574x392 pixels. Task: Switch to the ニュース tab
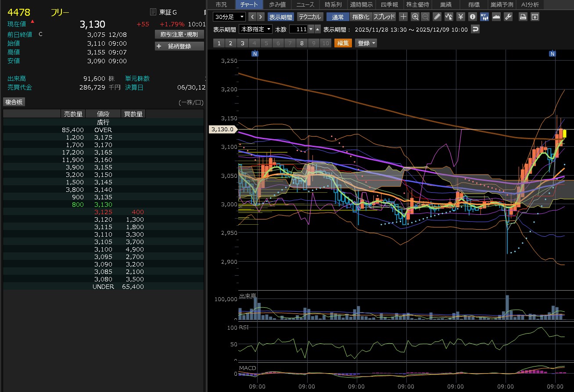coord(305,4)
